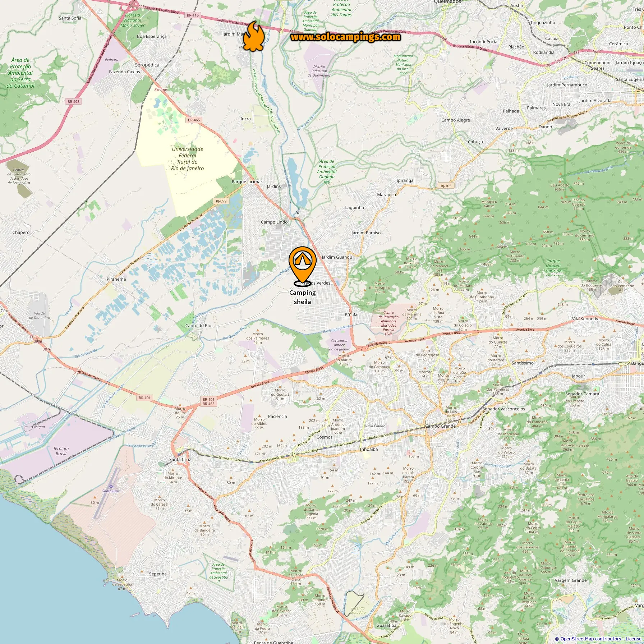Image resolution: width=644 pixels, height=644 pixels.
Task: Click the Cervejaria ambev Rio de Janeiro label
Action: (x=339, y=345)
